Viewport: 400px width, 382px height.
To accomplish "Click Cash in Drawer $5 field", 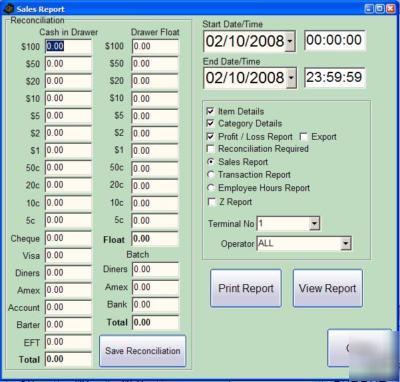I will pyautogui.click(x=68, y=116).
